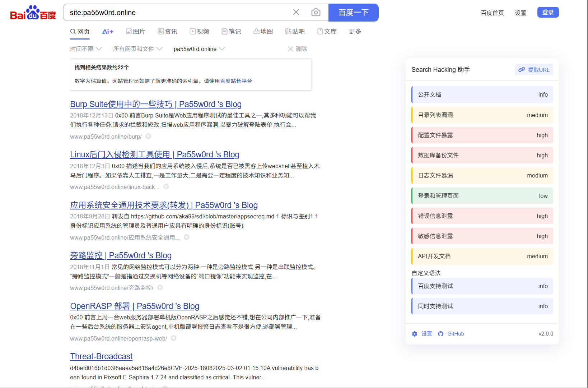Switch to the 地图 tab
Image resolution: width=588 pixels, height=388 pixels.
[x=263, y=32]
